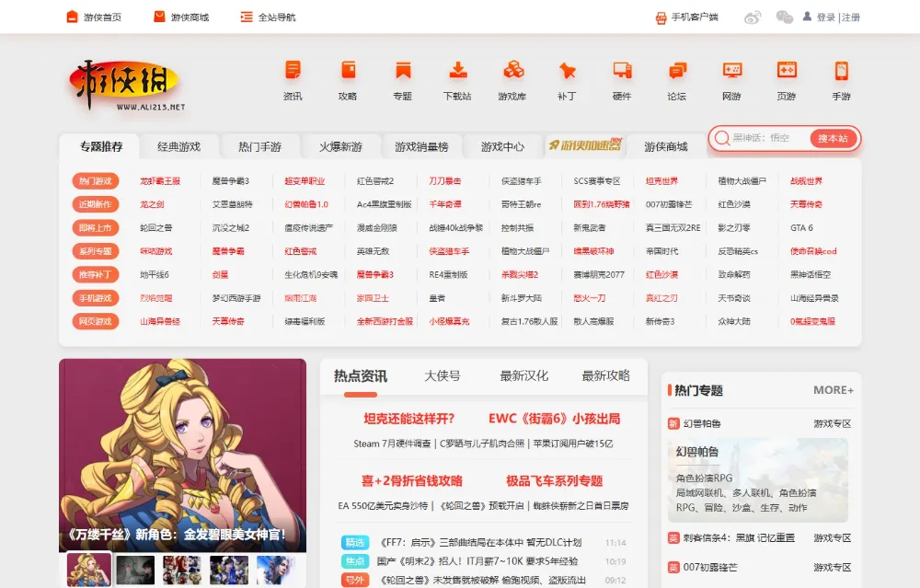Image resolution: width=920 pixels, height=588 pixels.
Task: Click the 推荐补丁 category button
Action: [x=96, y=274]
